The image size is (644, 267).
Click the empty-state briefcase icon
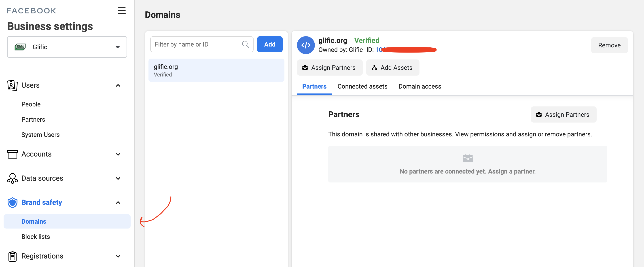[x=468, y=158]
